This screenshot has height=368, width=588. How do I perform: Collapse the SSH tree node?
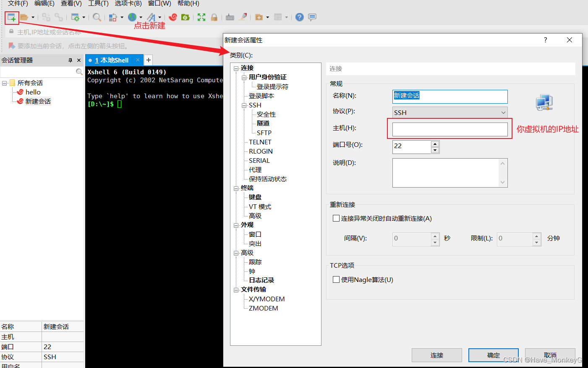pyautogui.click(x=244, y=105)
